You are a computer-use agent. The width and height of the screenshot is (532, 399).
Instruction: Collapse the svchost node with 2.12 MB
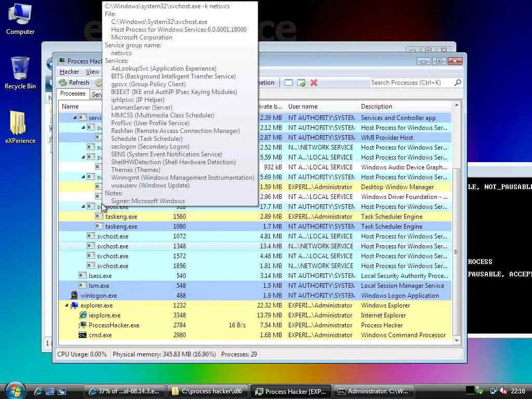[83, 128]
